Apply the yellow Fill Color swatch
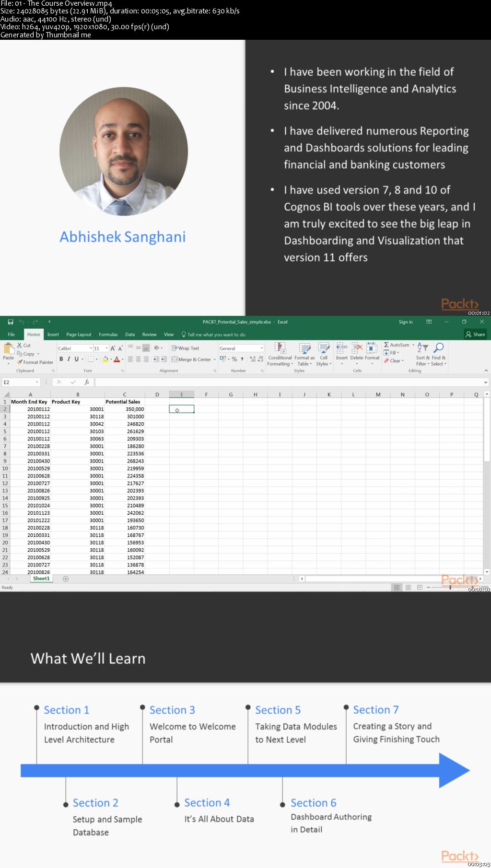Viewport: 491px width, 868px height. click(x=105, y=359)
